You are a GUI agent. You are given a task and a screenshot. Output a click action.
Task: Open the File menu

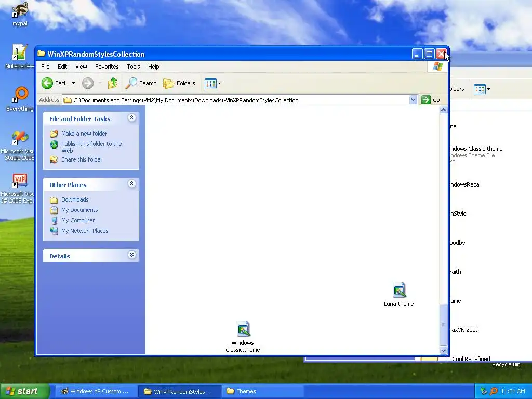45,66
